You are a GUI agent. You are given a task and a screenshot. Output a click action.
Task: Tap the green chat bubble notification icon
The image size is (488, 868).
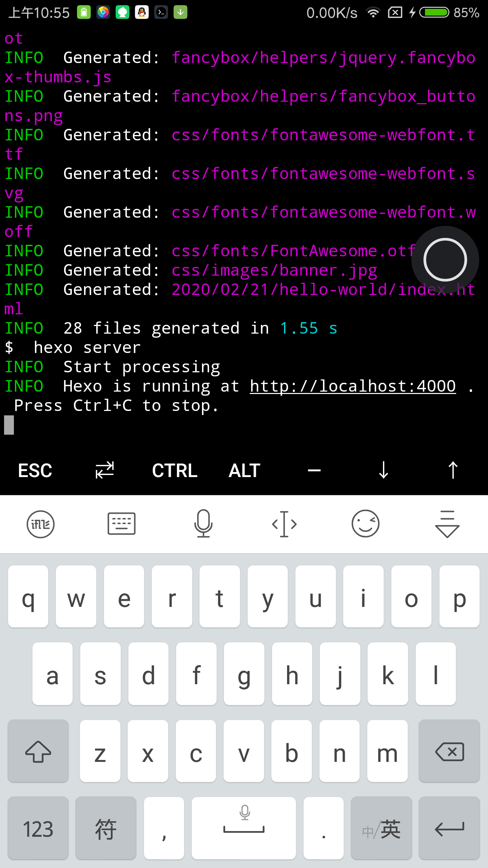pyautogui.click(x=123, y=13)
